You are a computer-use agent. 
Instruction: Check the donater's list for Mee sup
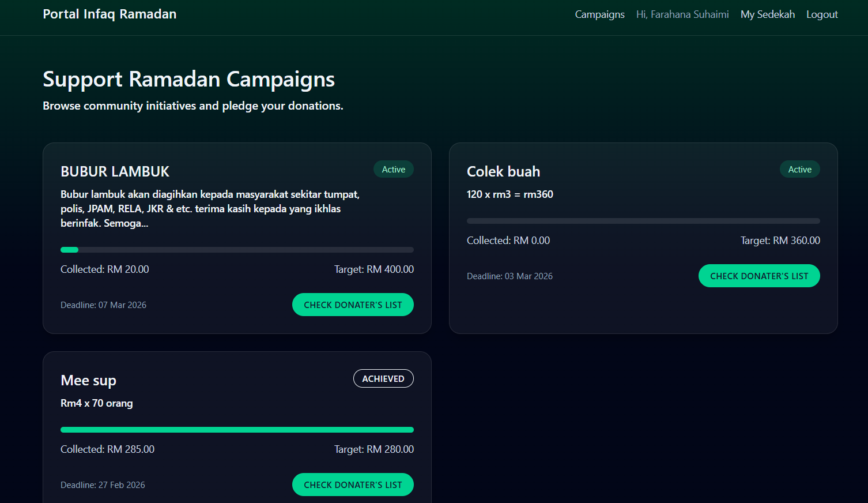[353, 485]
